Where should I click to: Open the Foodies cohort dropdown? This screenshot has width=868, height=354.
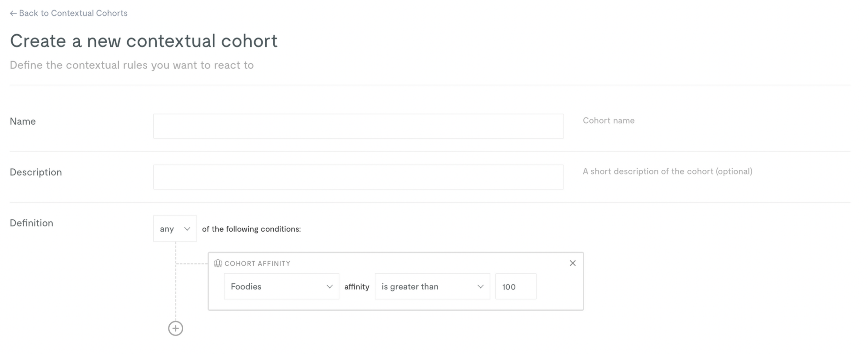pyautogui.click(x=281, y=286)
